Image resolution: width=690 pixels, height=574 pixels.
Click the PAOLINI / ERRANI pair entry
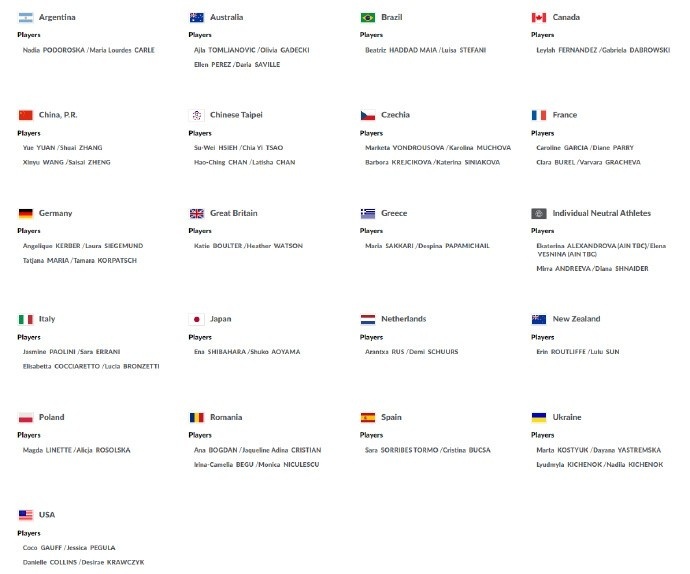71,352
